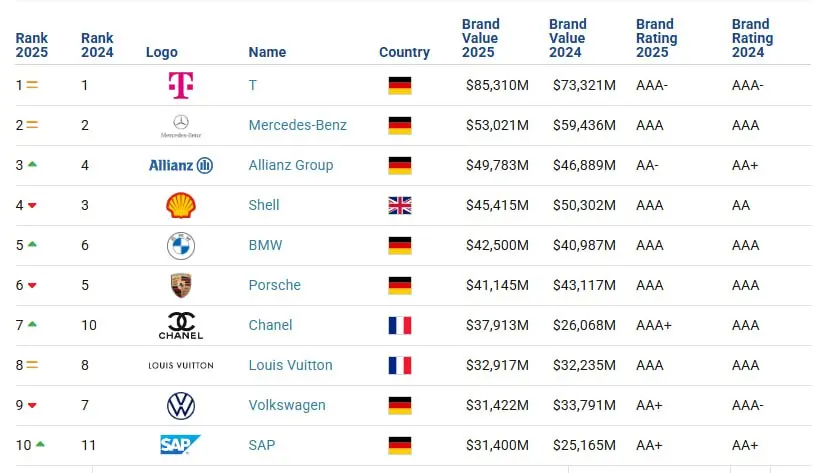Sort by Rank 2025 column header

pos(32,45)
